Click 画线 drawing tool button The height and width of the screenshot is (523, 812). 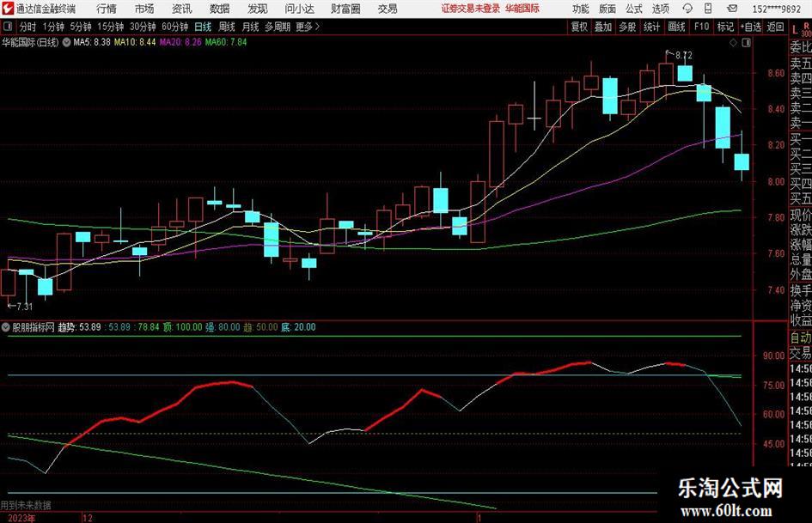pyautogui.click(x=676, y=27)
